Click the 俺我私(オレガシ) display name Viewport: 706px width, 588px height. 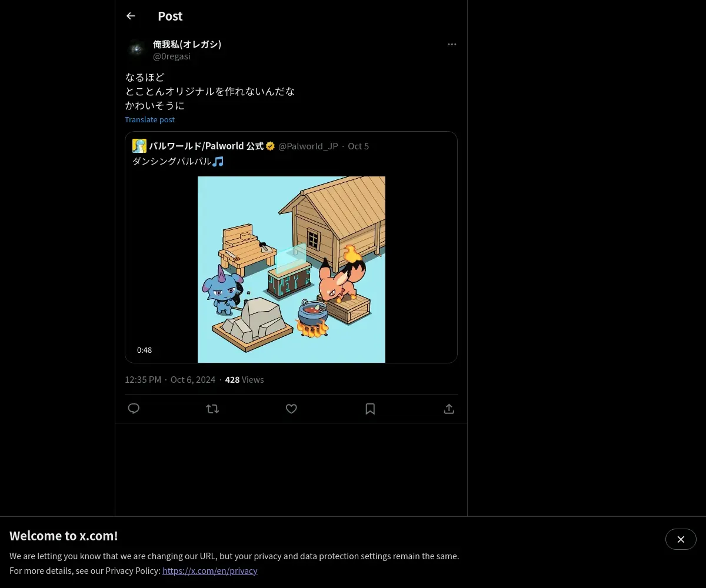[187, 44]
